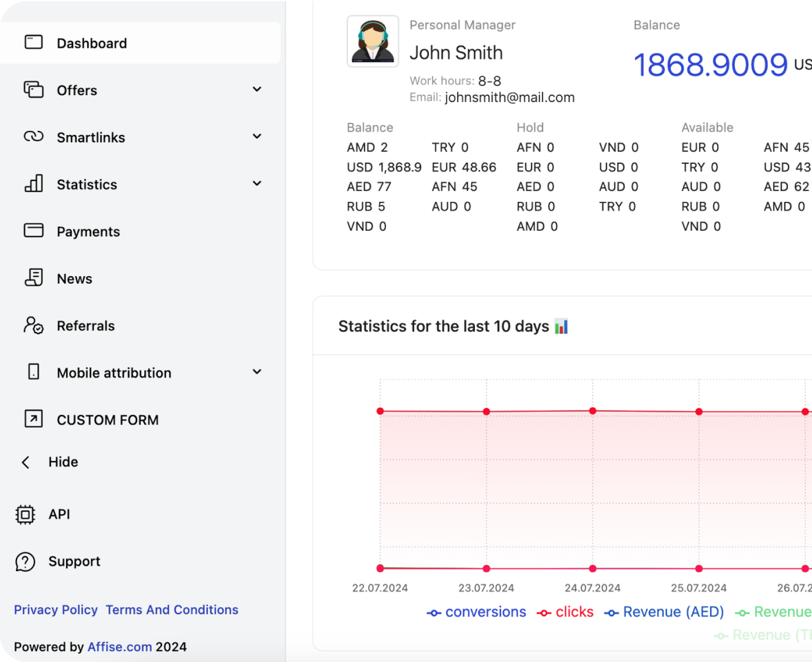The width and height of the screenshot is (812, 662).
Task: Click the Dashboard window icon in sidebar
Action: click(34, 43)
